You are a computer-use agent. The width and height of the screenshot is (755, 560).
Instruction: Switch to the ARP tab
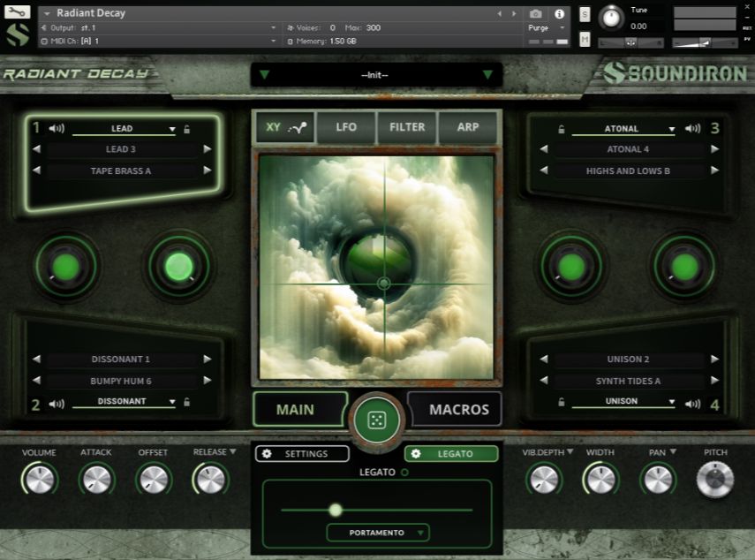(x=468, y=127)
